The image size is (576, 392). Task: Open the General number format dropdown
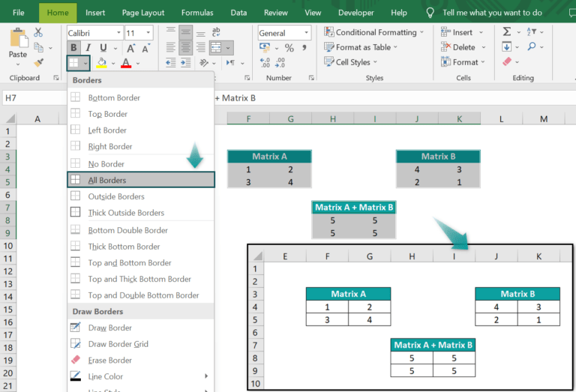[x=306, y=33]
